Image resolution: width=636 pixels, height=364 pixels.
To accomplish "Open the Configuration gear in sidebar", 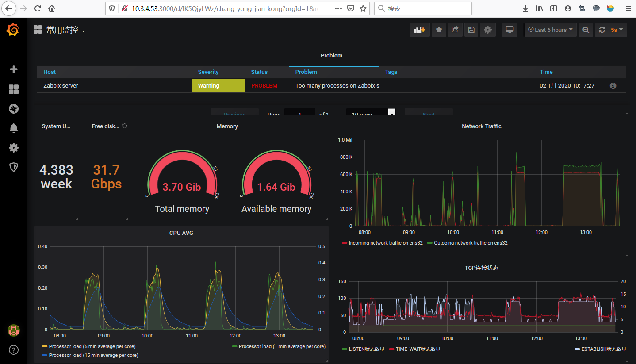I will coord(14,148).
